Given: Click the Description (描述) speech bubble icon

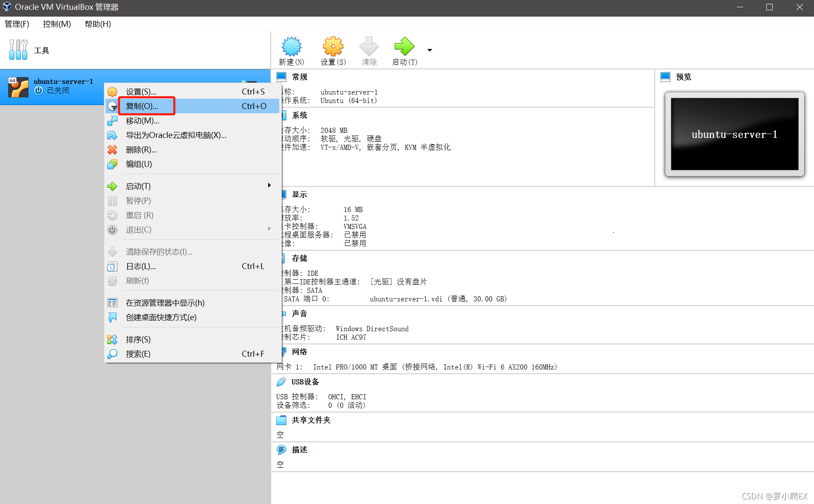Looking at the screenshot, I should (x=281, y=450).
